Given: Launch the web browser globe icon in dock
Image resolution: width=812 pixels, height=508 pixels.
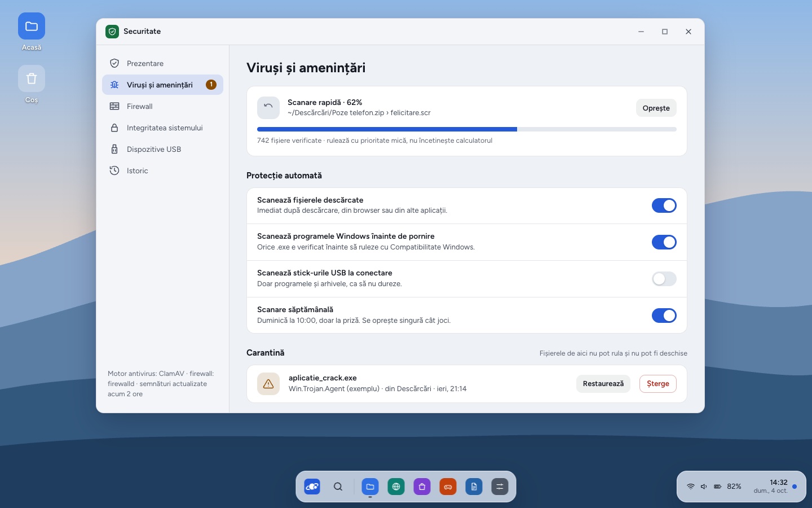Looking at the screenshot, I should [396, 487].
